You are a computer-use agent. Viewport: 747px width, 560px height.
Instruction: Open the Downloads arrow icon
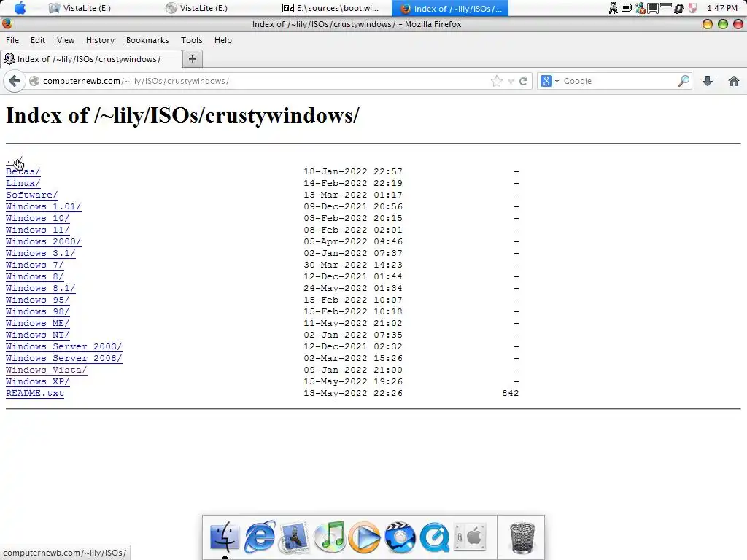pyautogui.click(x=708, y=81)
